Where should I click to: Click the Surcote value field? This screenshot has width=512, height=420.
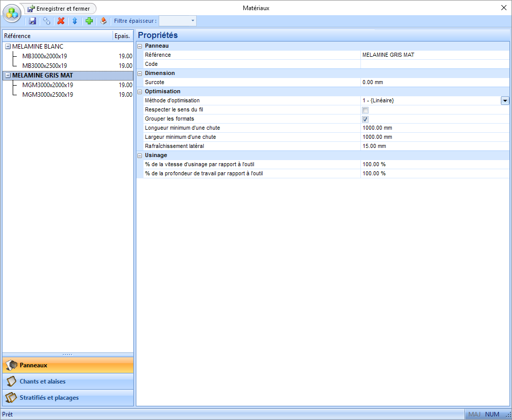click(434, 83)
